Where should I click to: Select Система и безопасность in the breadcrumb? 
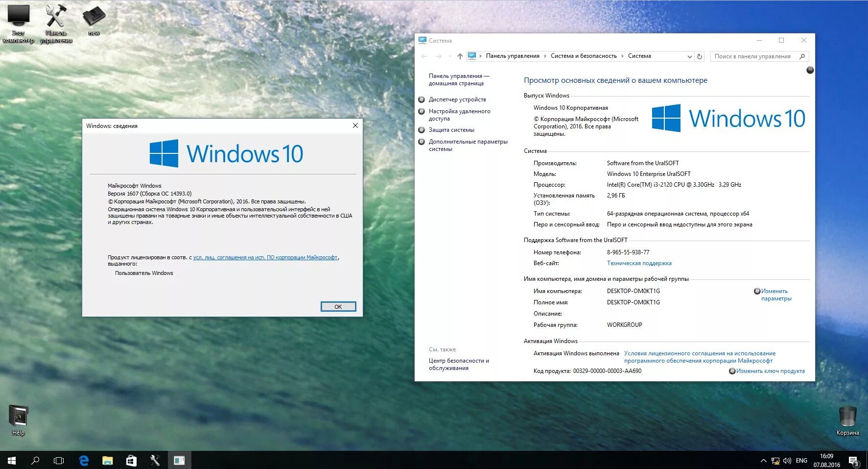coord(584,56)
